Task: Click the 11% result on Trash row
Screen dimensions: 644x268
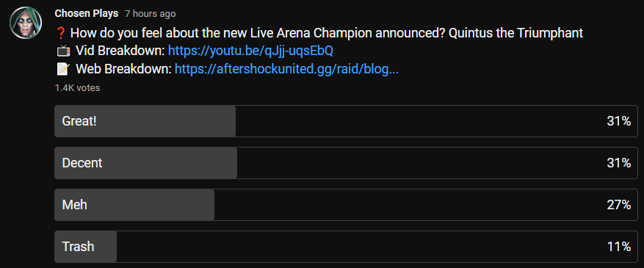Action: (x=618, y=247)
